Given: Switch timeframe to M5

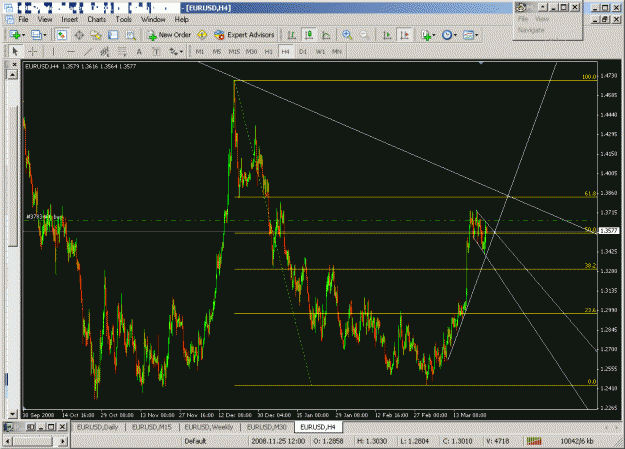Looking at the screenshot, I should pyautogui.click(x=216, y=51).
